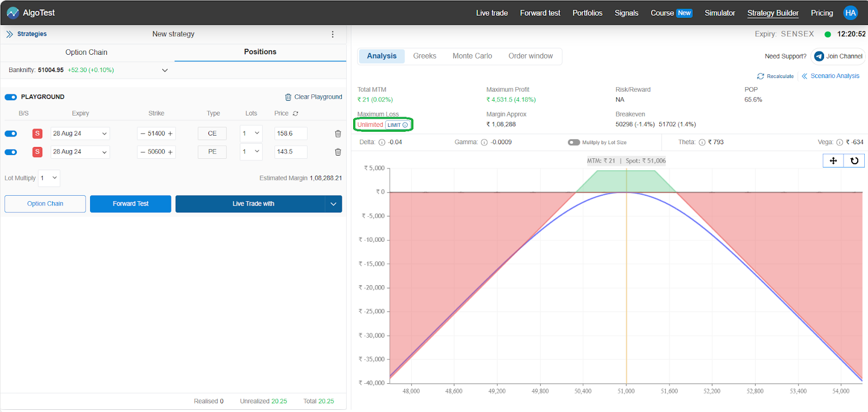Toggle the PLAYGROUND switch

click(x=11, y=97)
